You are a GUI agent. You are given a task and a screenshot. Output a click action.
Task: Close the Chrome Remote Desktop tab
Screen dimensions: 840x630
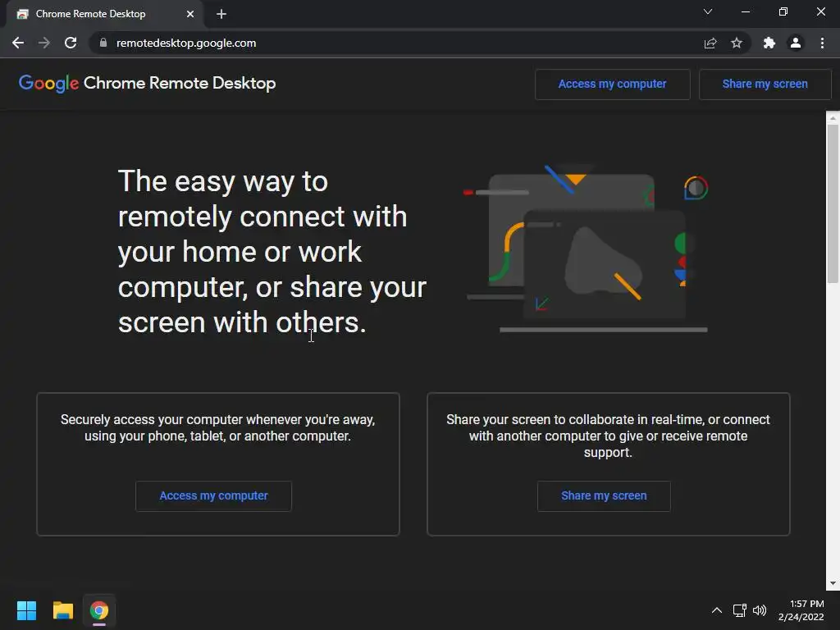click(190, 14)
